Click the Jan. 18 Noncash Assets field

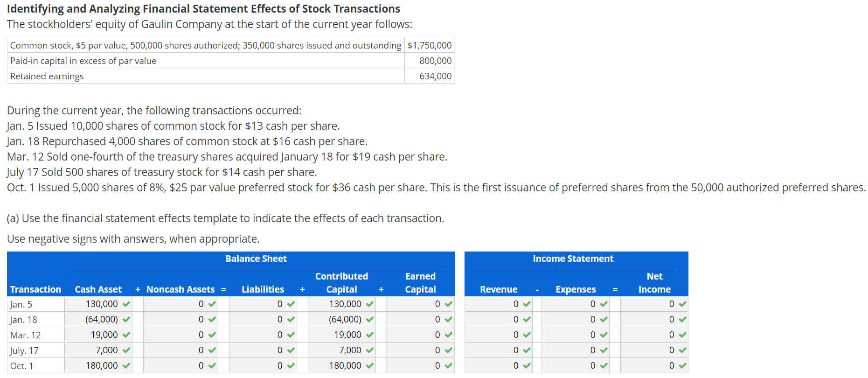[x=181, y=319]
